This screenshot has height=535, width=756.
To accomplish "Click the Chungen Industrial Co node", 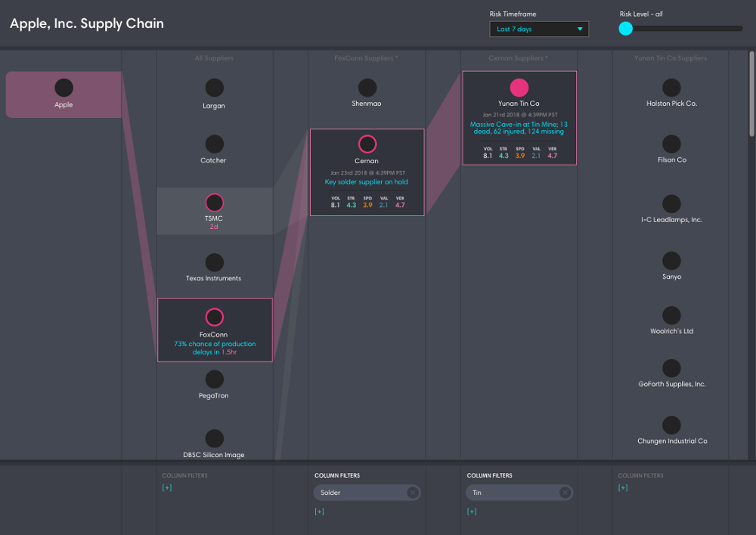I will [671, 425].
